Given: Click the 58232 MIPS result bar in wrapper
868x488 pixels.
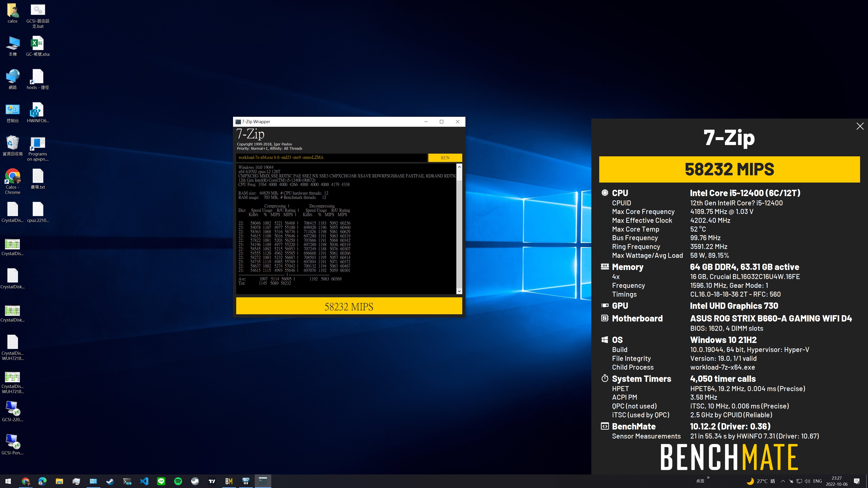Looking at the screenshot, I should tap(349, 306).
